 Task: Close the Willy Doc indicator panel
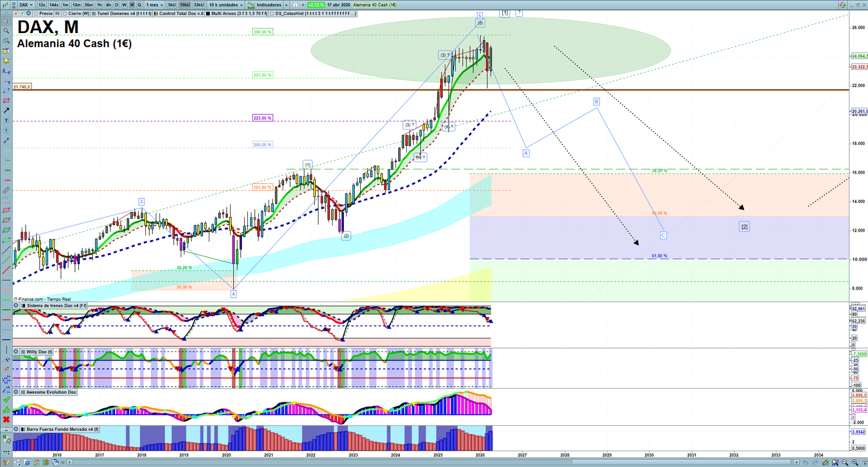click(x=16, y=352)
